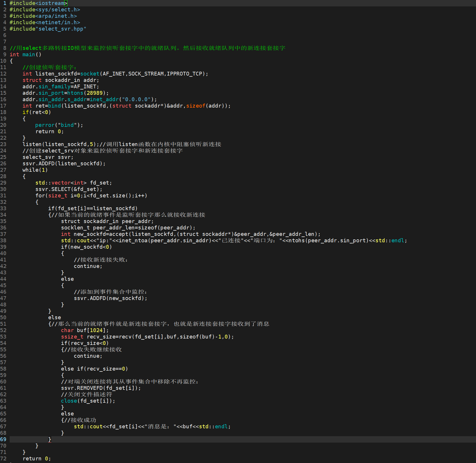The width and height of the screenshot is (476, 463).
Task: Click ssvr.ADDFD(listen_sockfd); line
Action: (64, 164)
